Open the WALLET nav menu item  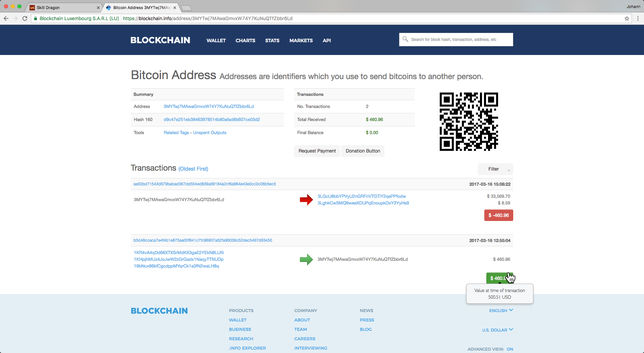[216, 40]
